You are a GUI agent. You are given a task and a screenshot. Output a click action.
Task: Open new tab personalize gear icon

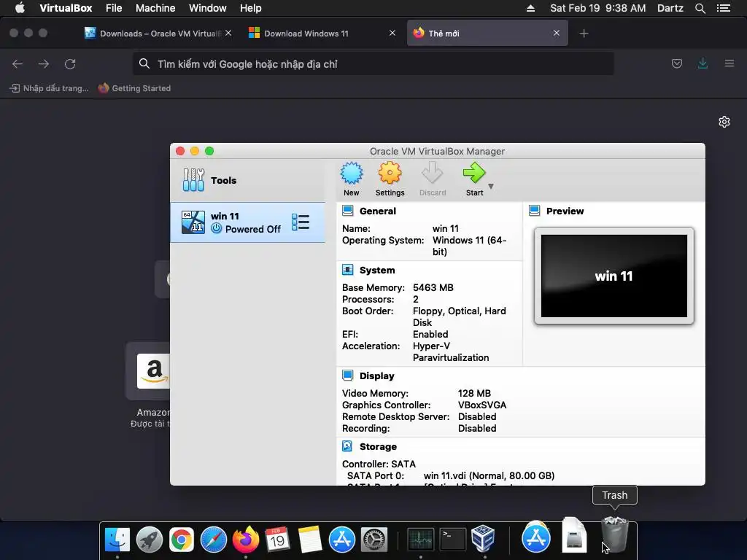point(724,122)
